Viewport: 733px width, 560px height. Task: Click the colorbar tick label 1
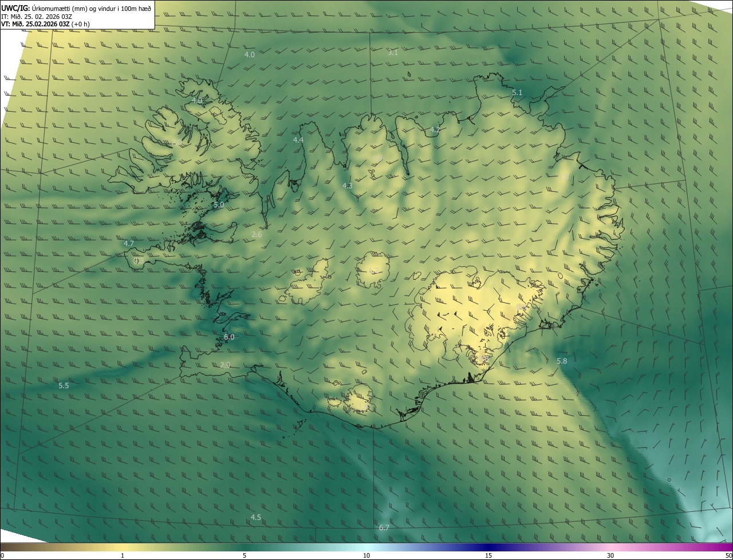coord(123,555)
